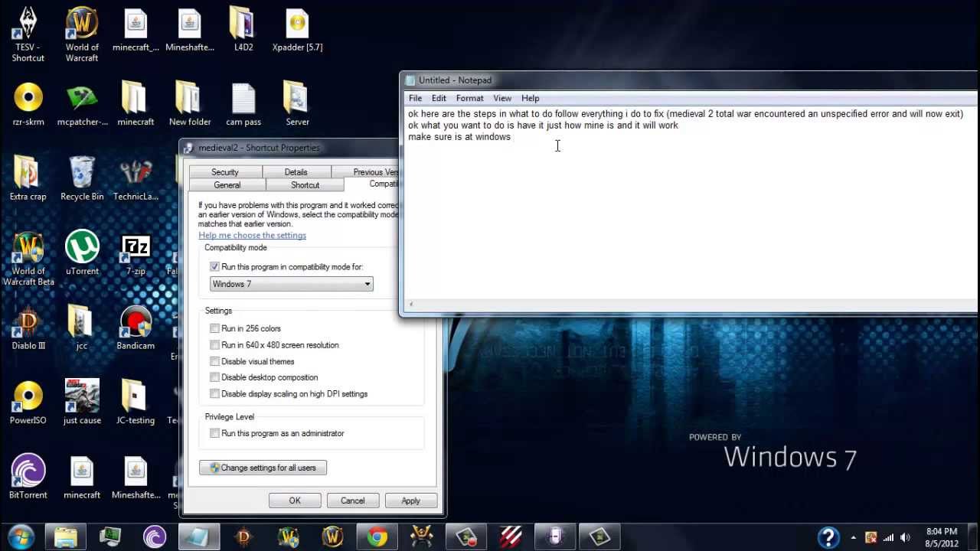Select the jcc folder icon

tap(82, 328)
